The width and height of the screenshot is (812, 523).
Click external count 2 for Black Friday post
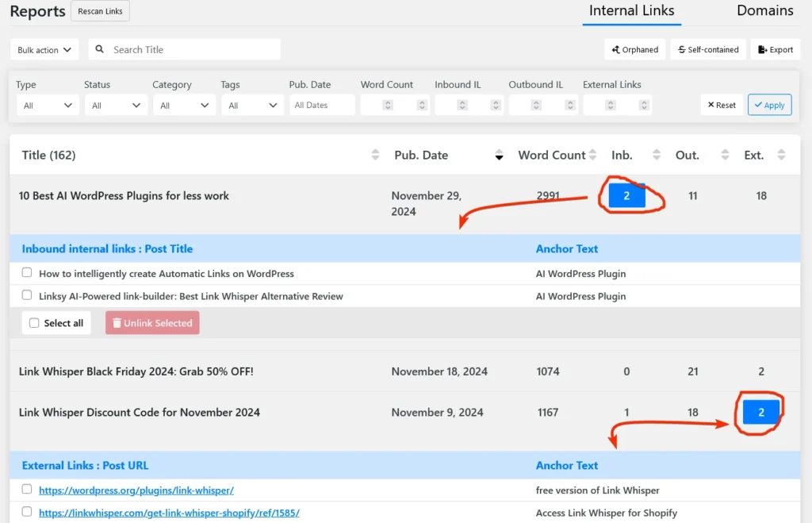pyautogui.click(x=761, y=371)
